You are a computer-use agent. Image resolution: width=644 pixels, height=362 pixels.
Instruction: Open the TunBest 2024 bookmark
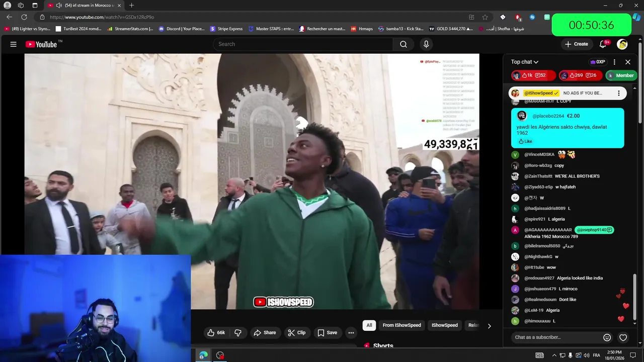click(78, 29)
